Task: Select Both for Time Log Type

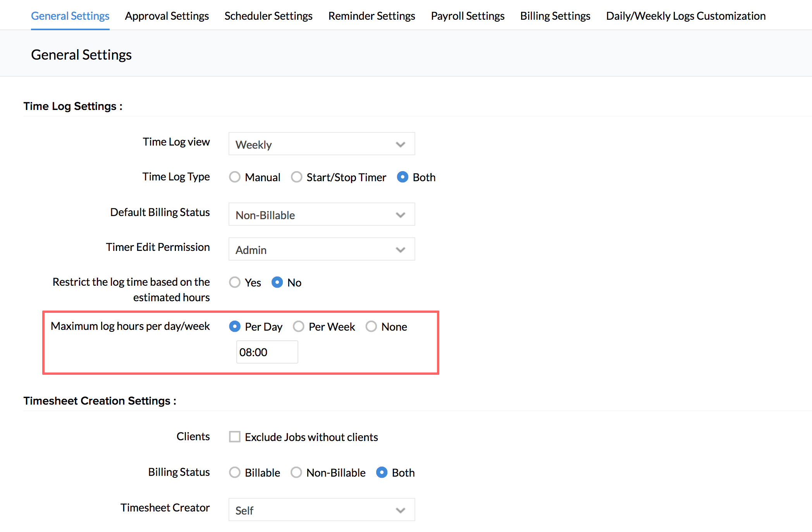Action: tap(403, 177)
